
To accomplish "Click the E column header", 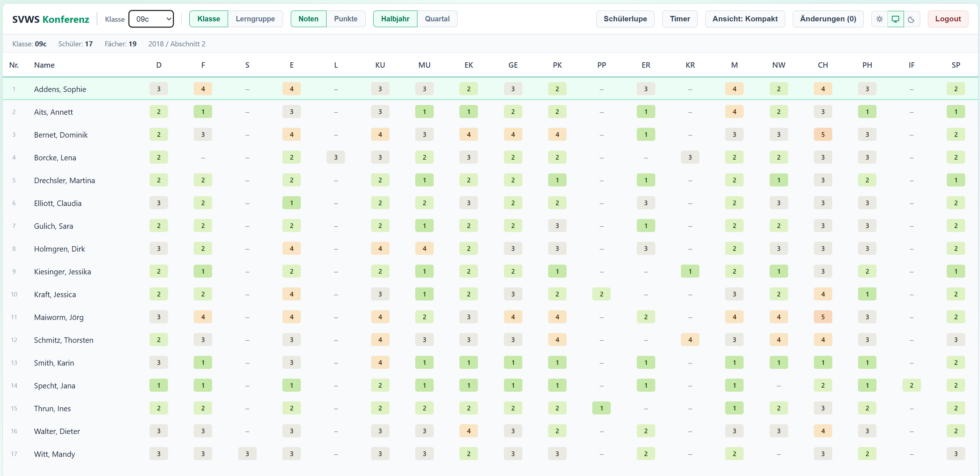I will [291, 65].
